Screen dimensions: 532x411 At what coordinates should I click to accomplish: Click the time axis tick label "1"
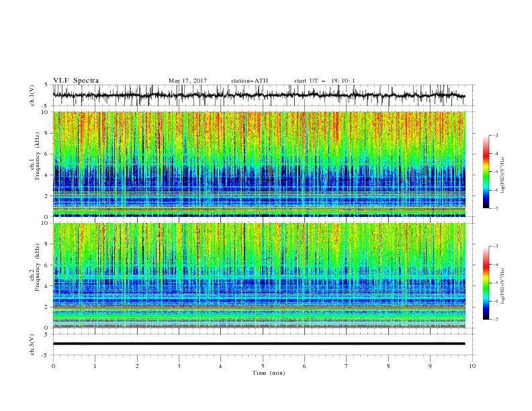(95, 366)
